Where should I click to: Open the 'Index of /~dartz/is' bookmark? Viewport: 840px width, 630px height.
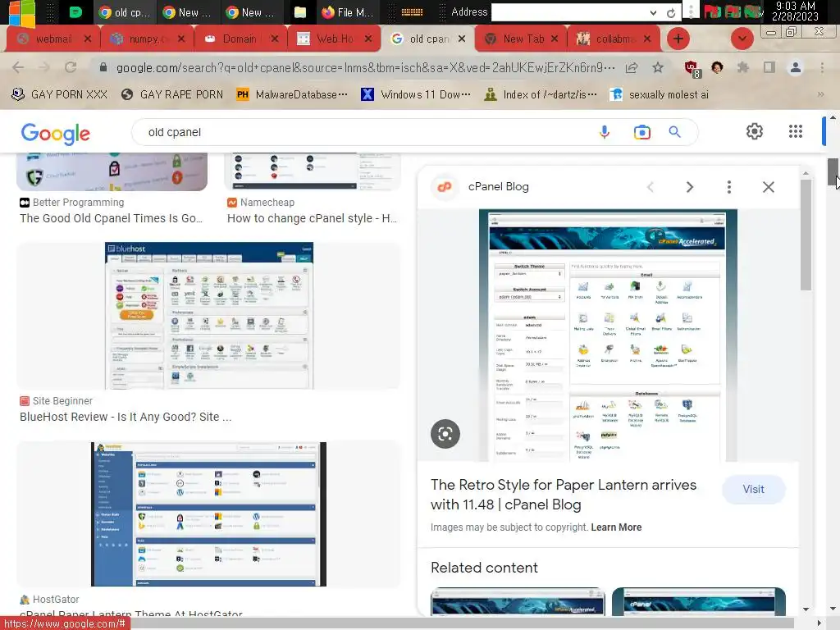541,95
